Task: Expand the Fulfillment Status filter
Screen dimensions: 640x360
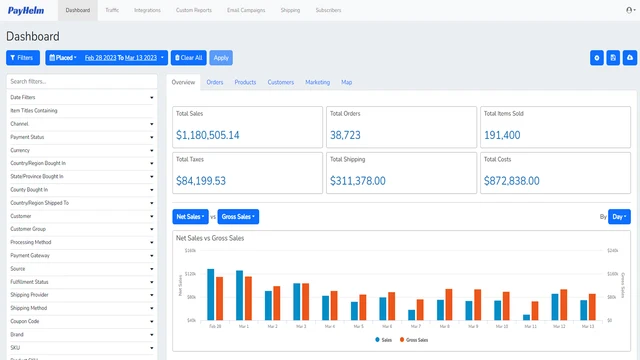Action: (82, 282)
